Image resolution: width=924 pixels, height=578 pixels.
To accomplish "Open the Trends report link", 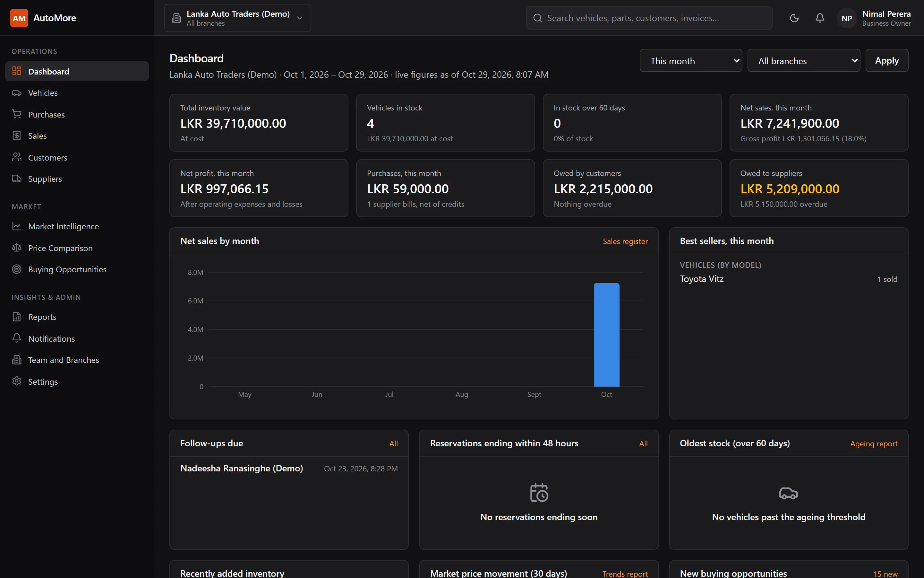I will point(625,574).
